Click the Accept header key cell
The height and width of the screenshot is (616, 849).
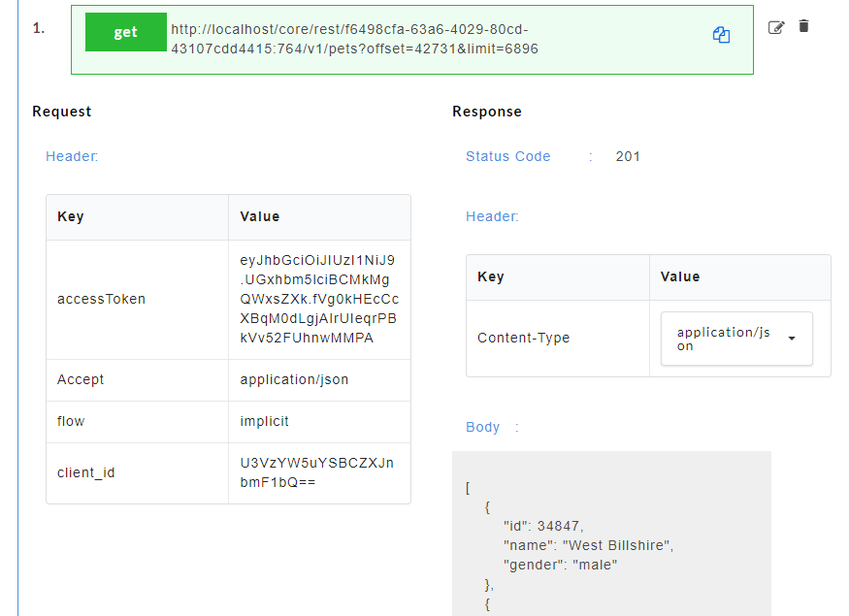coord(138,380)
